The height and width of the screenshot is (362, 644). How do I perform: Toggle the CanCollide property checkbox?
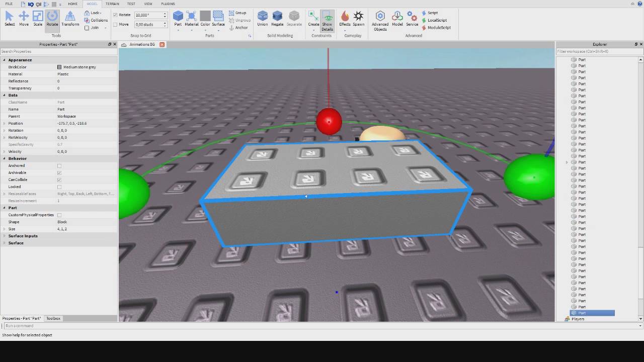59,179
